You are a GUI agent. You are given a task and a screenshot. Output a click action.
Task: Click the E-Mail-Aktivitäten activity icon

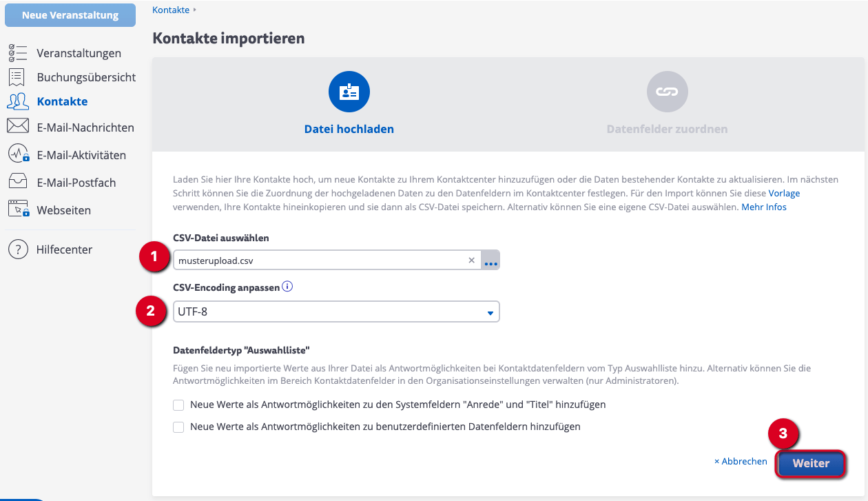[18, 154]
